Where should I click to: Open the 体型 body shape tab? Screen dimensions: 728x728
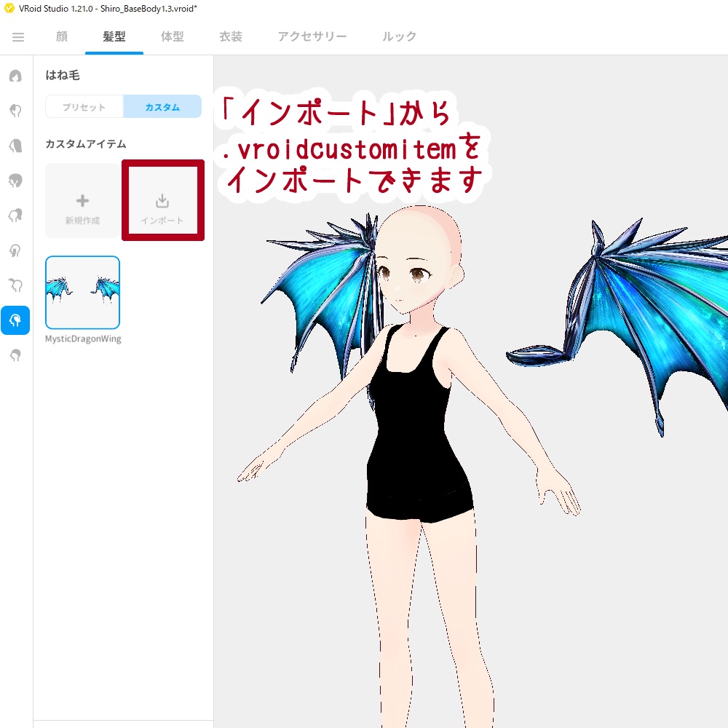click(x=173, y=36)
